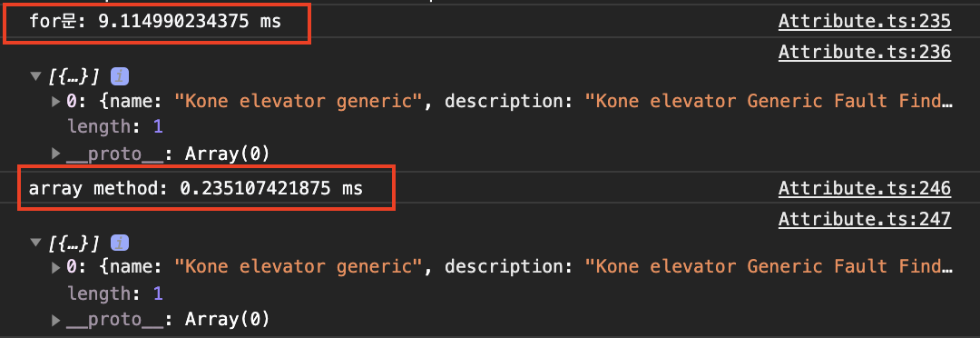Select the for문 timing log message

[x=155, y=23]
